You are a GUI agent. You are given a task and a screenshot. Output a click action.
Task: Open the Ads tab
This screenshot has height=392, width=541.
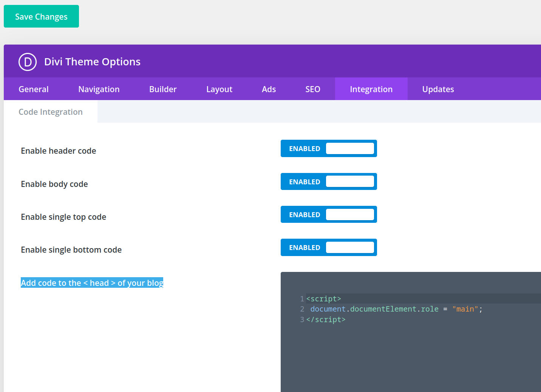[x=269, y=89]
